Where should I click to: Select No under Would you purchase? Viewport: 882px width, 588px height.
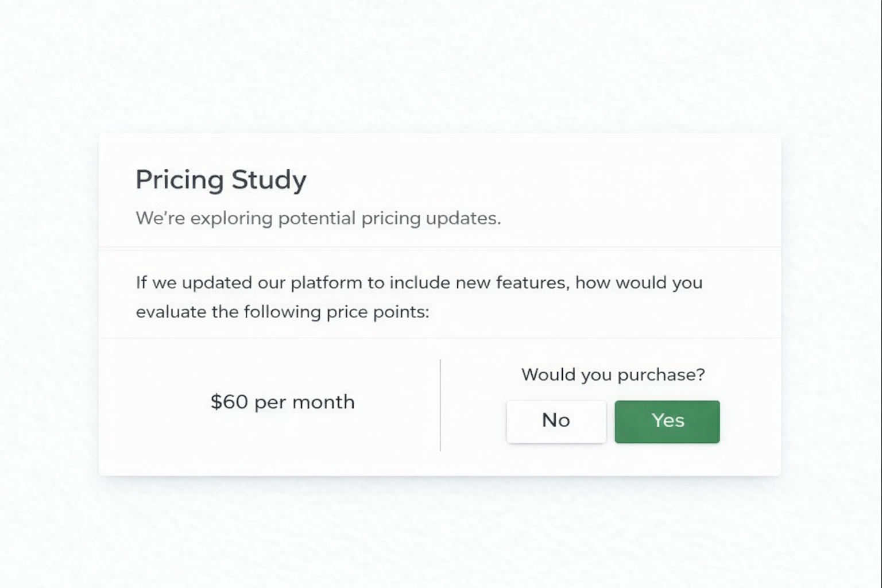[556, 421]
